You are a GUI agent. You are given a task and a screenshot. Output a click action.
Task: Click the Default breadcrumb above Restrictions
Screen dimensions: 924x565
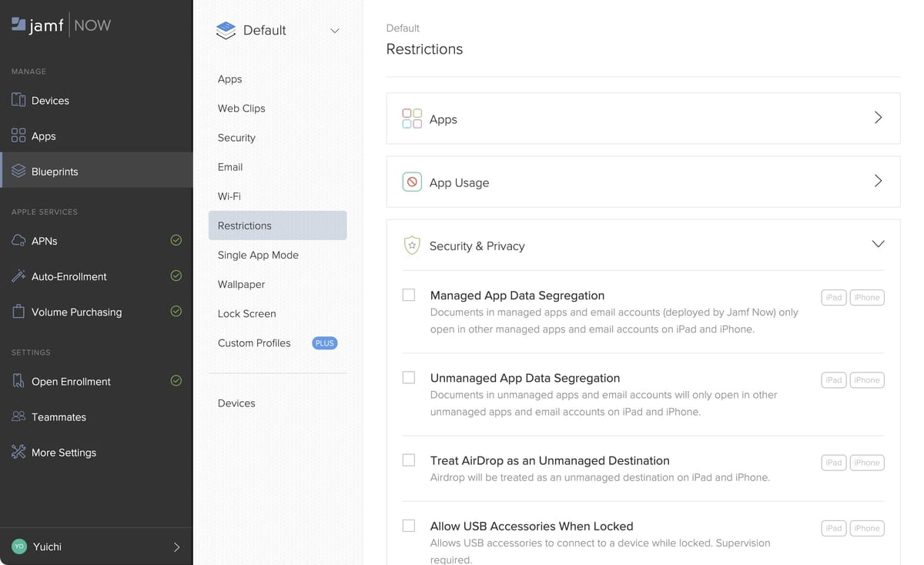click(403, 28)
